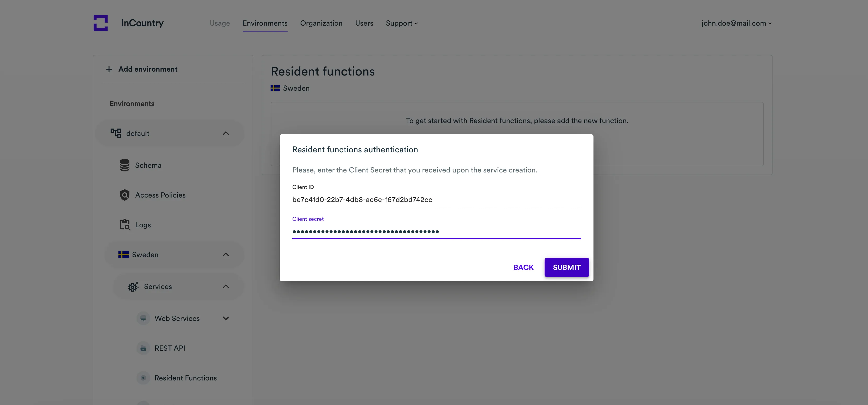Click the plus icon for Add environment
The image size is (868, 405).
[x=109, y=69]
